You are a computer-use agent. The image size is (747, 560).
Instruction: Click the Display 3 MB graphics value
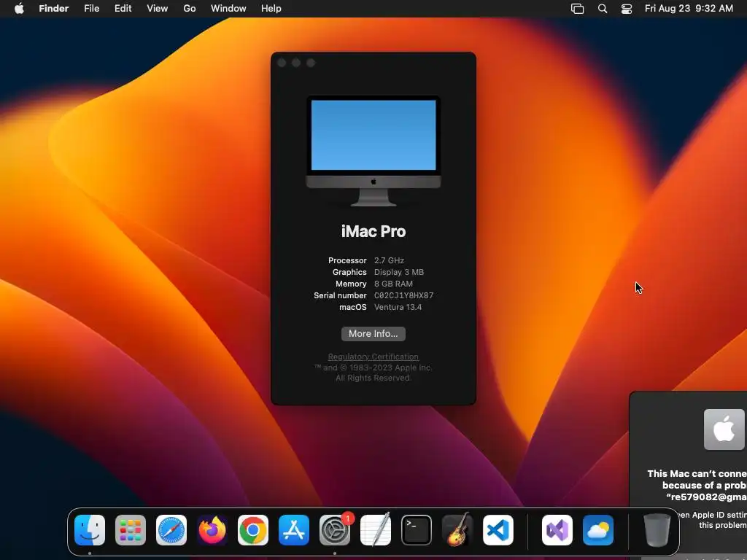pyautogui.click(x=399, y=273)
